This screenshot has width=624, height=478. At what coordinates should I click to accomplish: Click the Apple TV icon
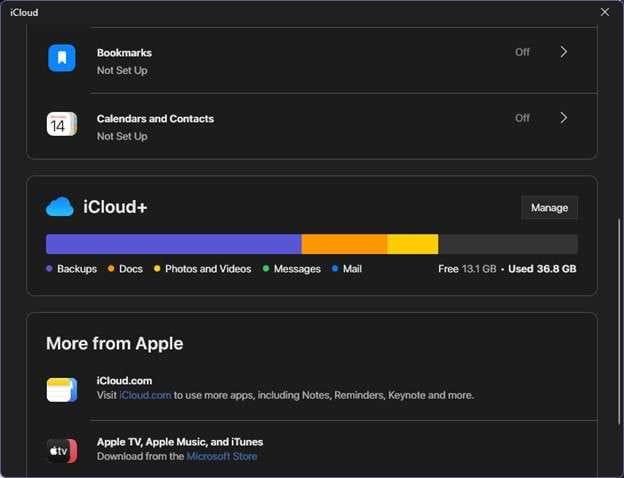click(x=62, y=451)
